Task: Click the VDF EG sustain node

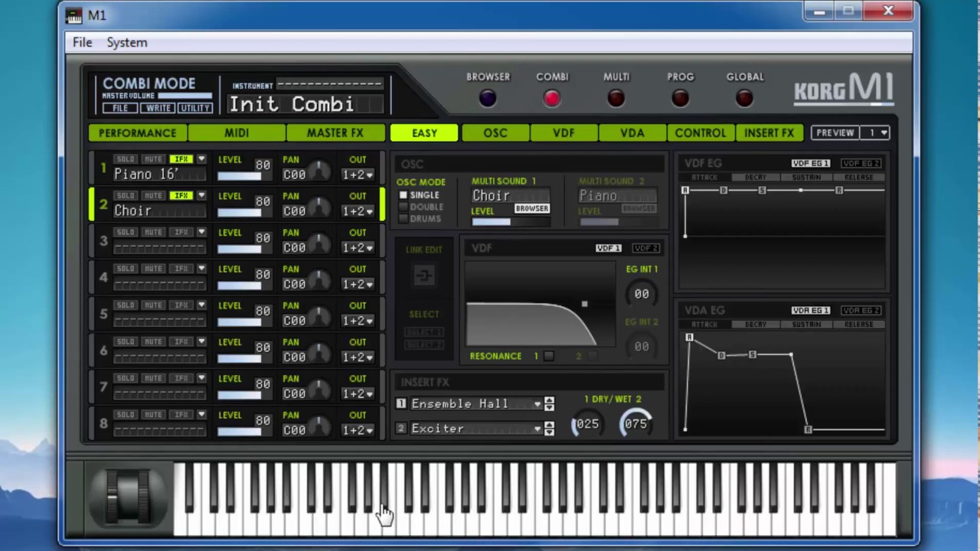Action: click(x=762, y=190)
